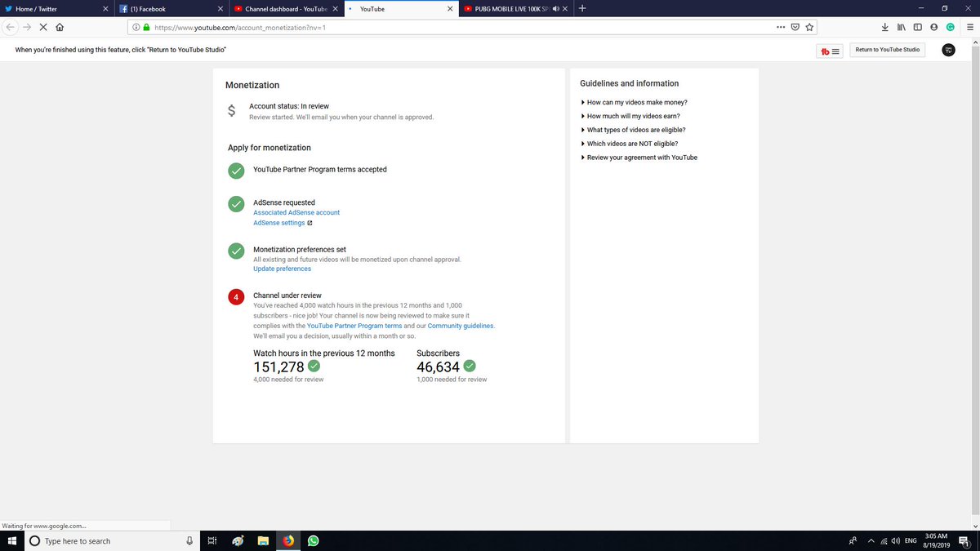Save page to Pocket

tap(795, 26)
